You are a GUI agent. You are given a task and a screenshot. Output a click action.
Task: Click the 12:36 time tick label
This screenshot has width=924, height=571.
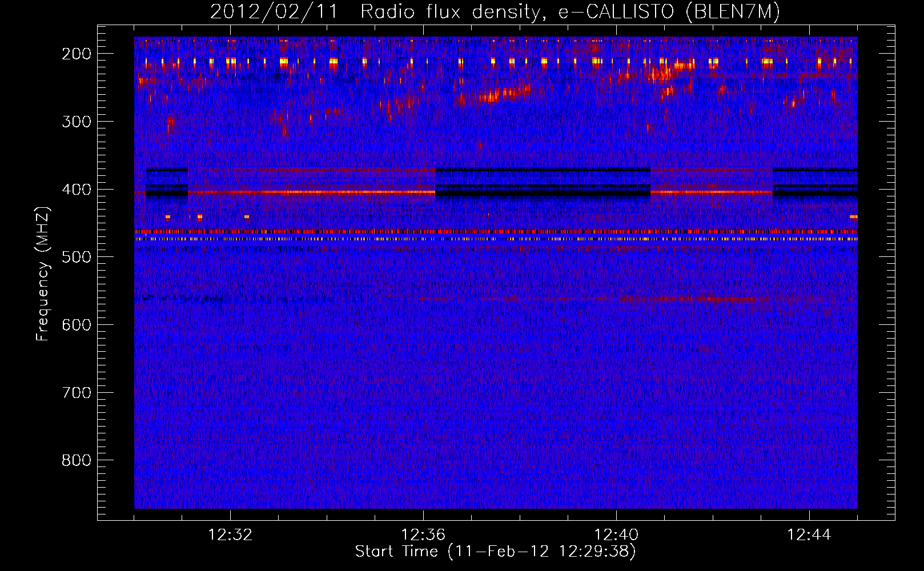423,535
